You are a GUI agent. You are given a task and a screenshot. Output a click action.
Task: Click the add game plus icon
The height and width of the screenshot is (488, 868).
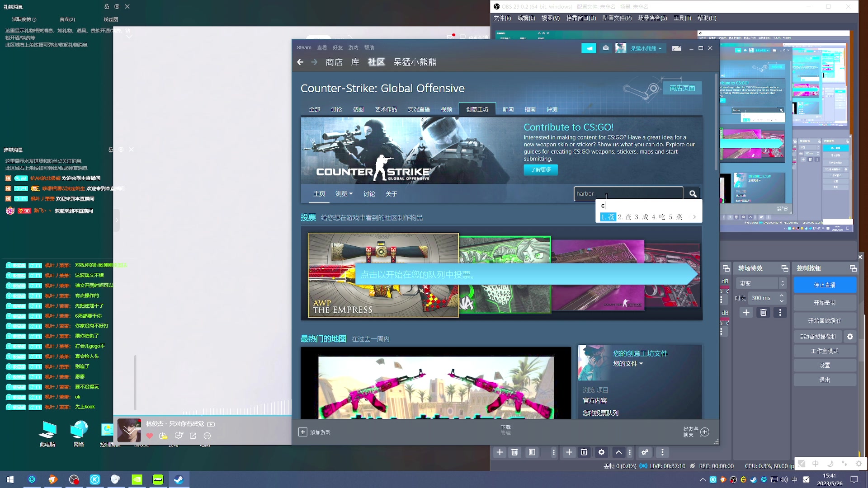[x=303, y=432]
